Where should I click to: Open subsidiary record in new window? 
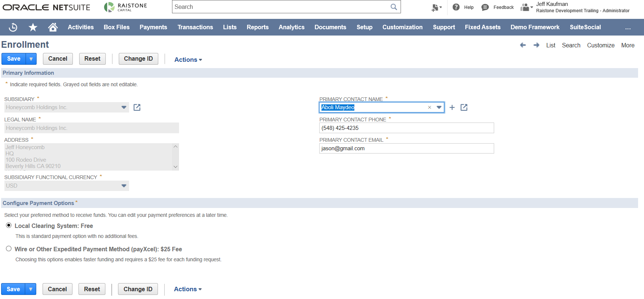tap(137, 107)
